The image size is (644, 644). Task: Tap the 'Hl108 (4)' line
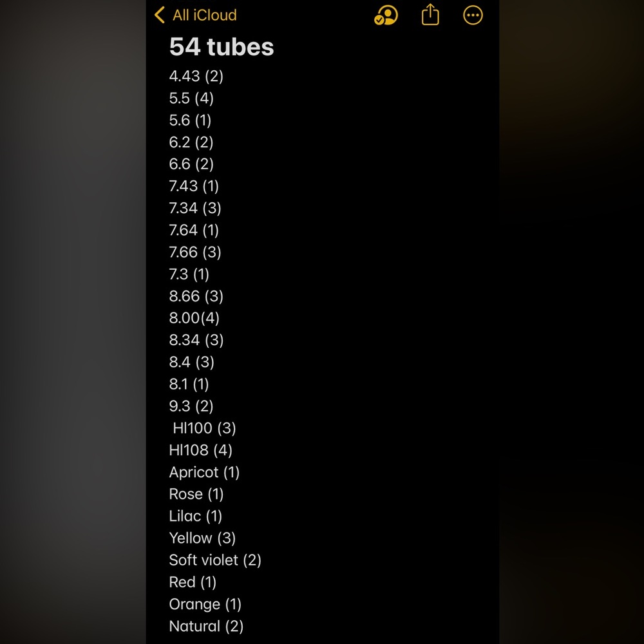200,450
